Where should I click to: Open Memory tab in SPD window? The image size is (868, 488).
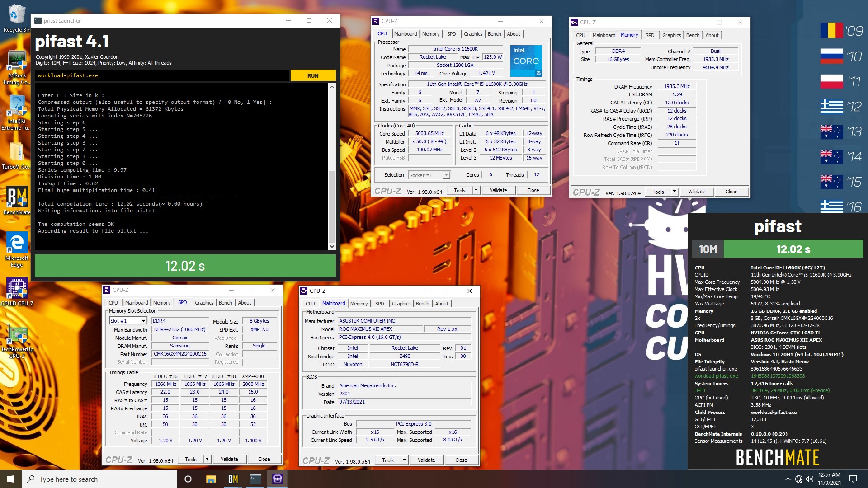162,303
